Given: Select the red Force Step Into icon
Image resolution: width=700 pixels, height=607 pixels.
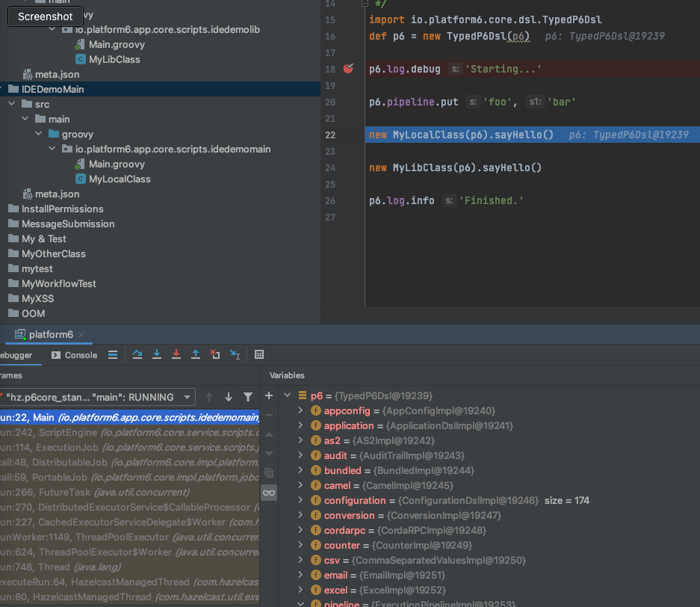Looking at the screenshot, I should 176,354.
